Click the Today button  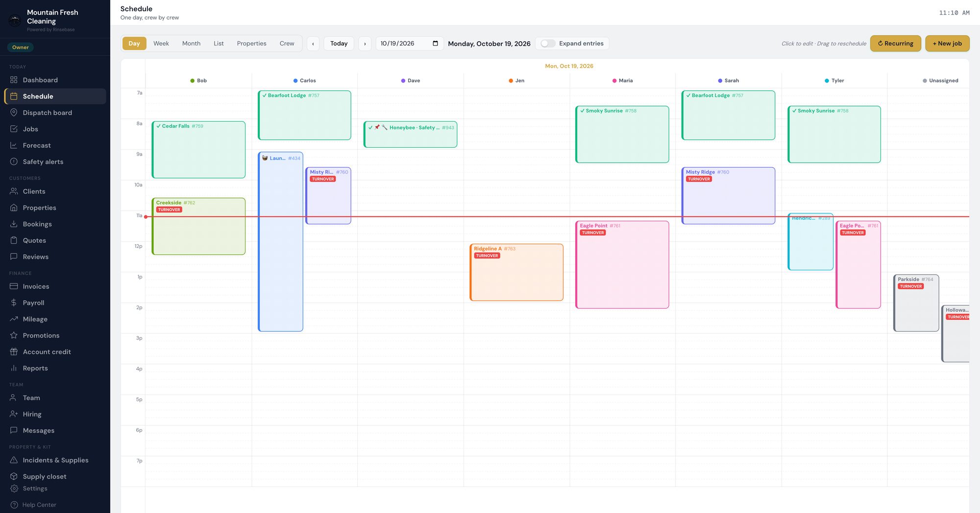tap(339, 44)
